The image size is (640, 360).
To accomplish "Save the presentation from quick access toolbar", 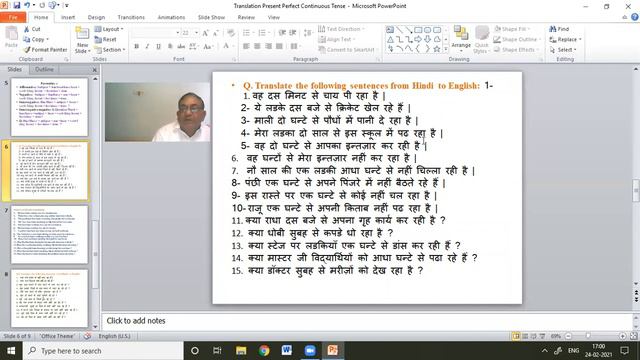I will tap(17, 5).
